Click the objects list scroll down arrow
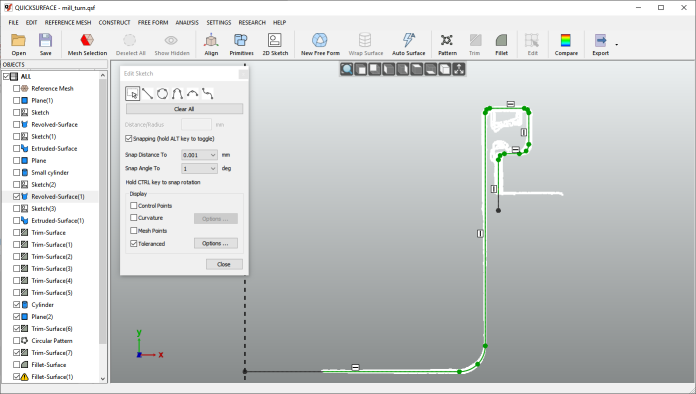This screenshot has height=394, width=696. [103, 378]
